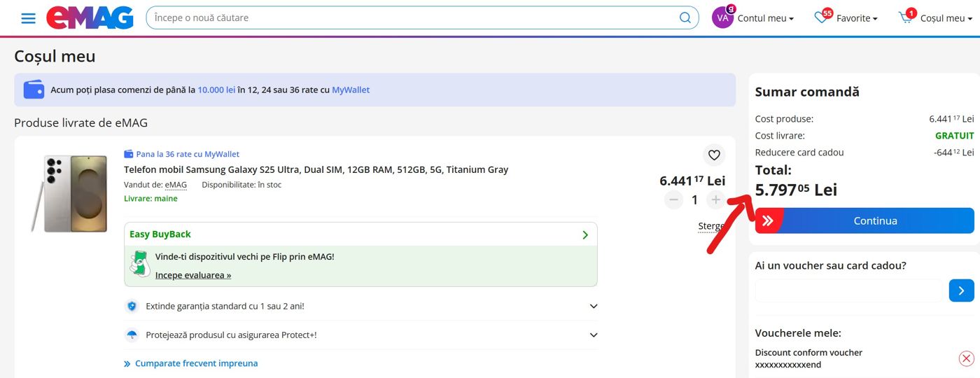Click the 10.000 lei link in banner
The image size is (980, 378).
pos(216,90)
